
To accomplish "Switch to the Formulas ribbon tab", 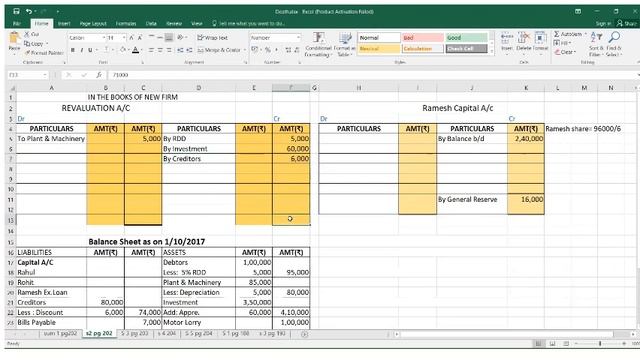I will [126, 24].
